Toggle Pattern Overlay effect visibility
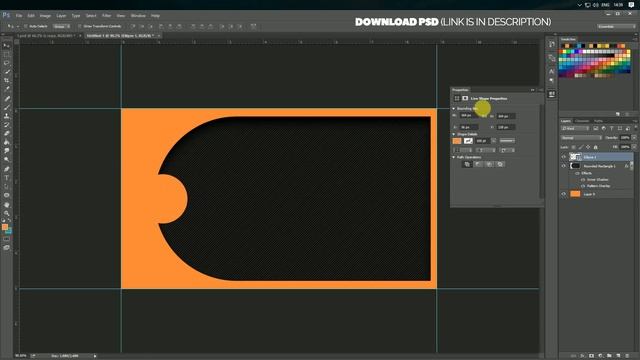This screenshot has width=640, height=360. (583, 186)
